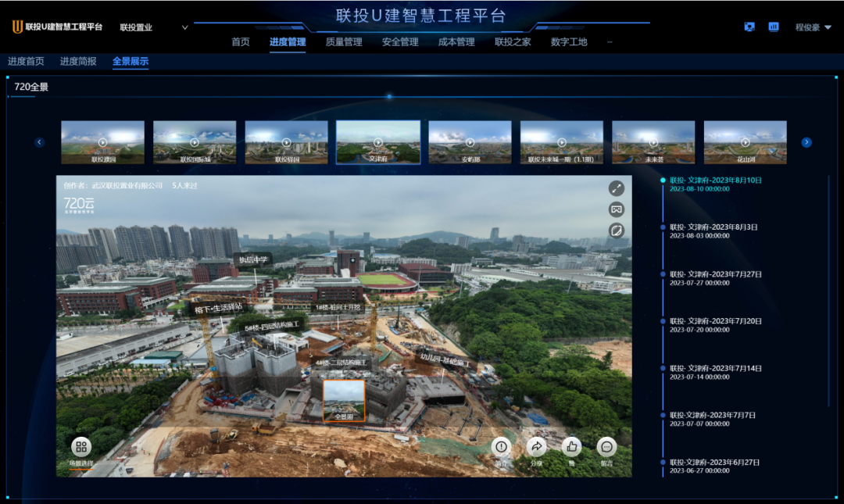Click the 全景图 hotspot thumbnail in scene
Image resolution: width=844 pixels, height=504 pixels.
coord(344,400)
